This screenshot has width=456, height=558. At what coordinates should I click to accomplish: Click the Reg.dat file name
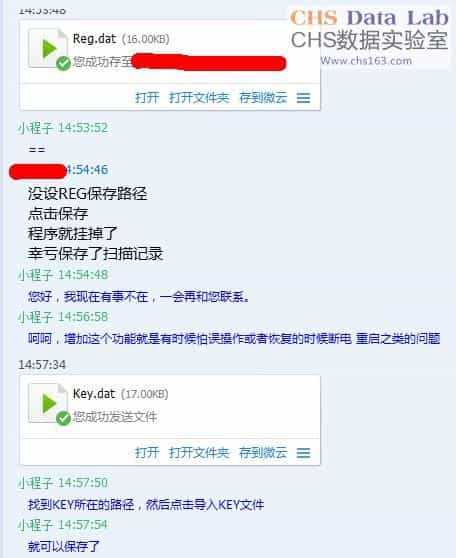click(94, 39)
